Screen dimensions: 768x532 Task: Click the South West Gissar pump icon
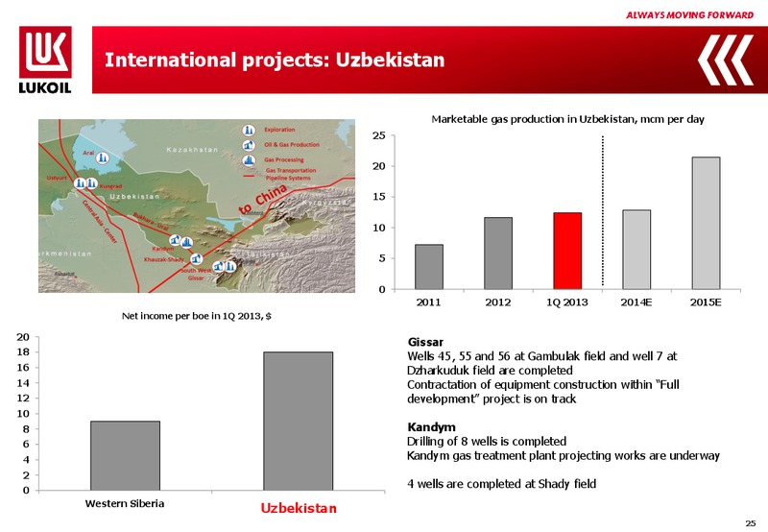tap(219, 266)
